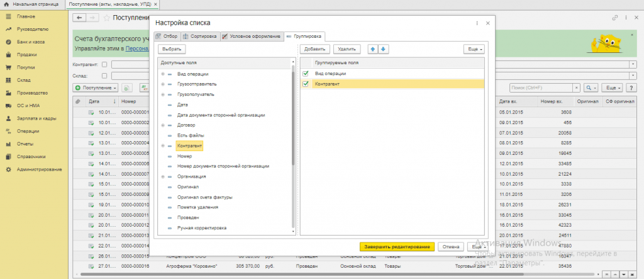The width and height of the screenshot is (644, 279).
Task: Open the Еще dropdown in the dialog toolbar
Action: click(474, 48)
